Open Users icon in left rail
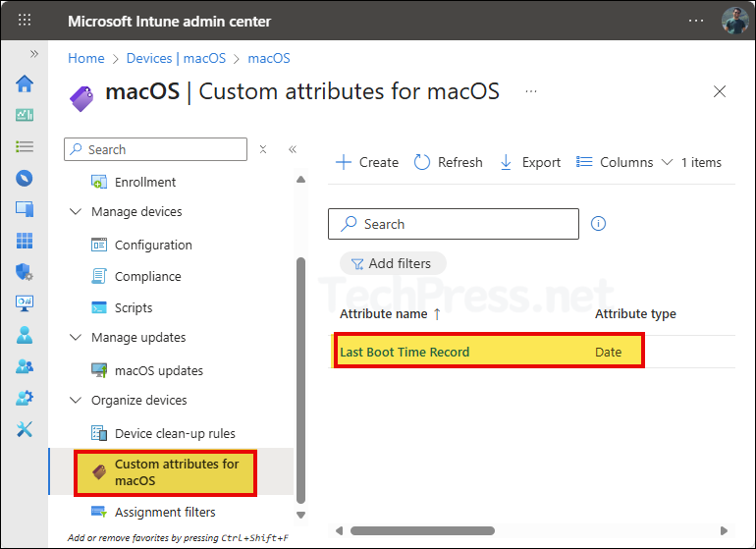The height and width of the screenshot is (549, 756). [25, 335]
